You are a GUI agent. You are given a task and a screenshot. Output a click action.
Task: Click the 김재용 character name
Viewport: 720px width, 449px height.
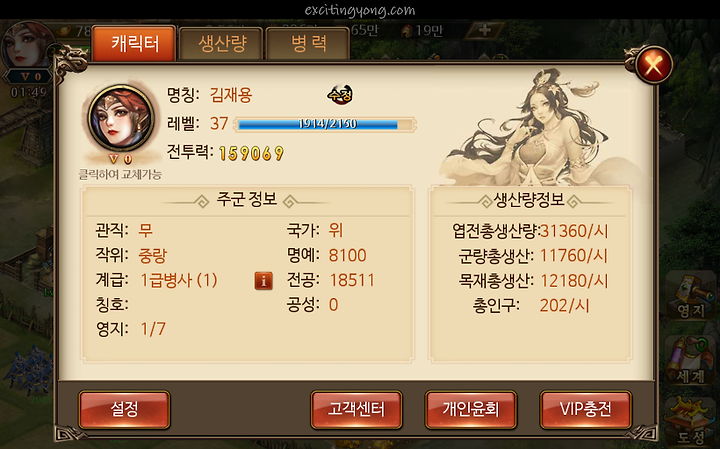click(x=231, y=95)
